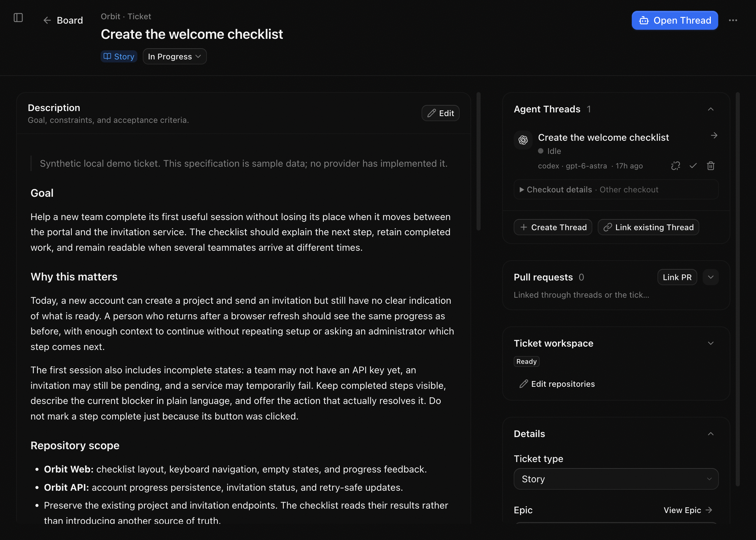Expand the Ticket workspace section
The height and width of the screenshot is (540, 756).
[x=711, y=343]
